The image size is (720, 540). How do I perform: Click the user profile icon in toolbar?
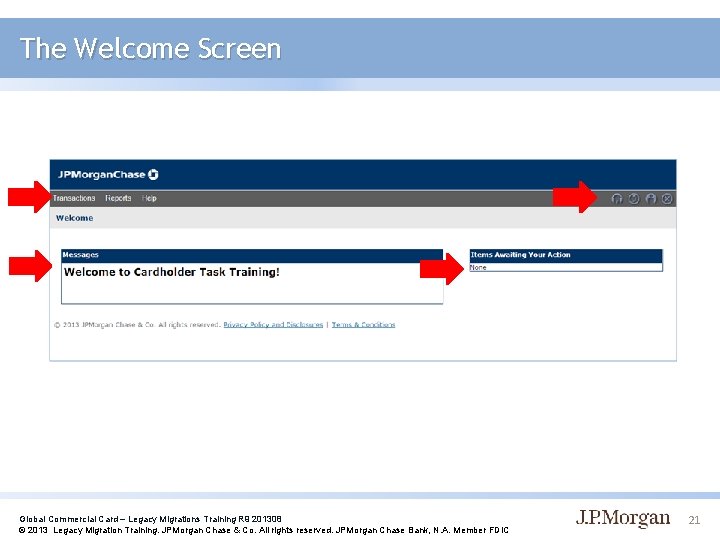click(651, 198)
